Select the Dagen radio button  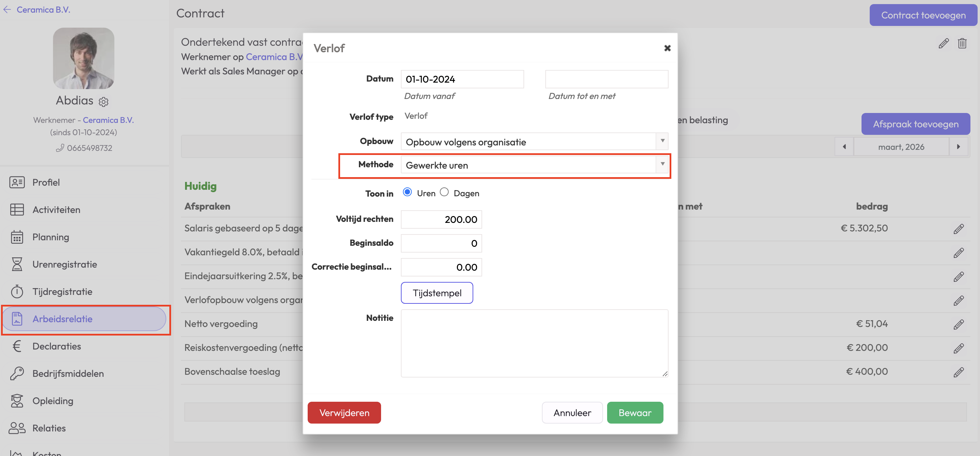[444, 192]
